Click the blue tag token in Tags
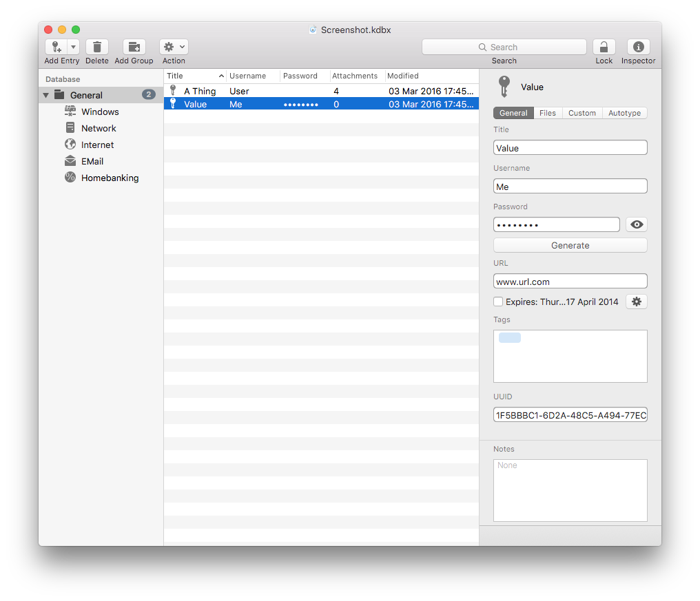 tap(510, 337)
